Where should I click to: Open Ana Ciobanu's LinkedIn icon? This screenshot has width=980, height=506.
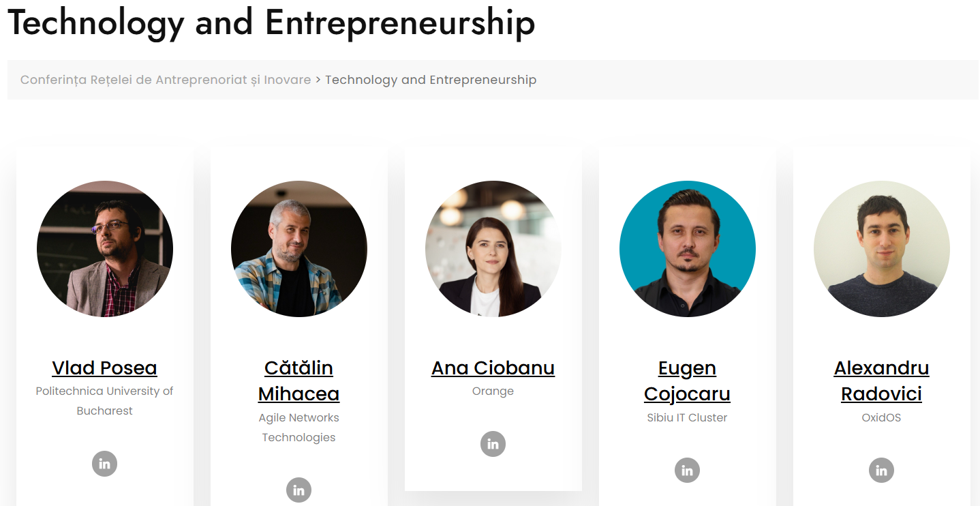(493, 444)
